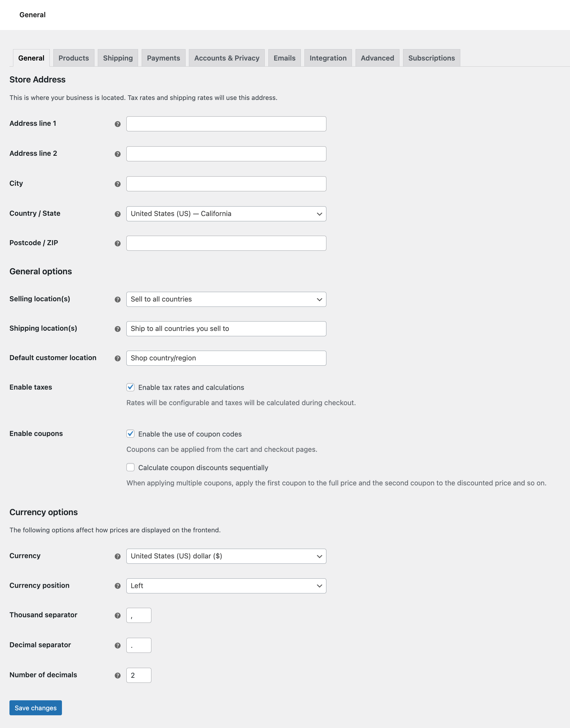Open the Decimal separator help tooltip
The image size is (570, 728).
coord(117,645)
